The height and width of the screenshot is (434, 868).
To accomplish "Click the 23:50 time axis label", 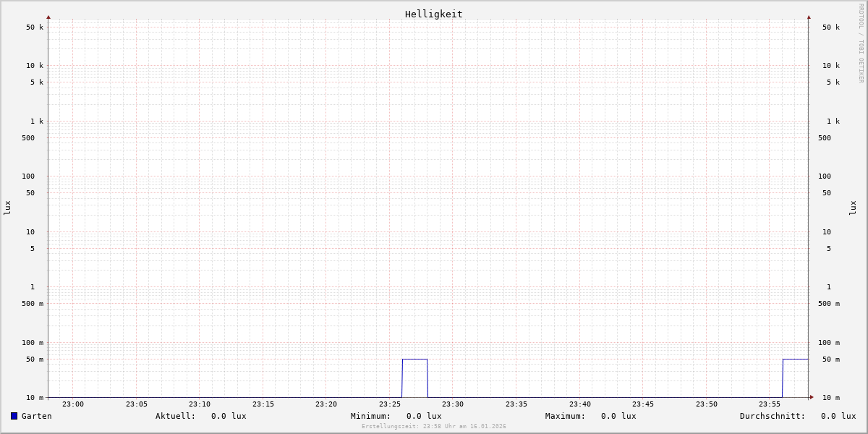I will tap(707, 404).
